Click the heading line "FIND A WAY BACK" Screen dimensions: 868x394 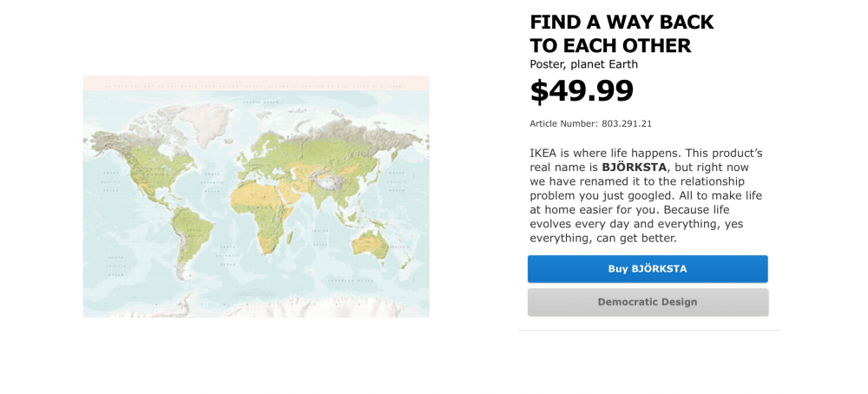tap(621, 23)
